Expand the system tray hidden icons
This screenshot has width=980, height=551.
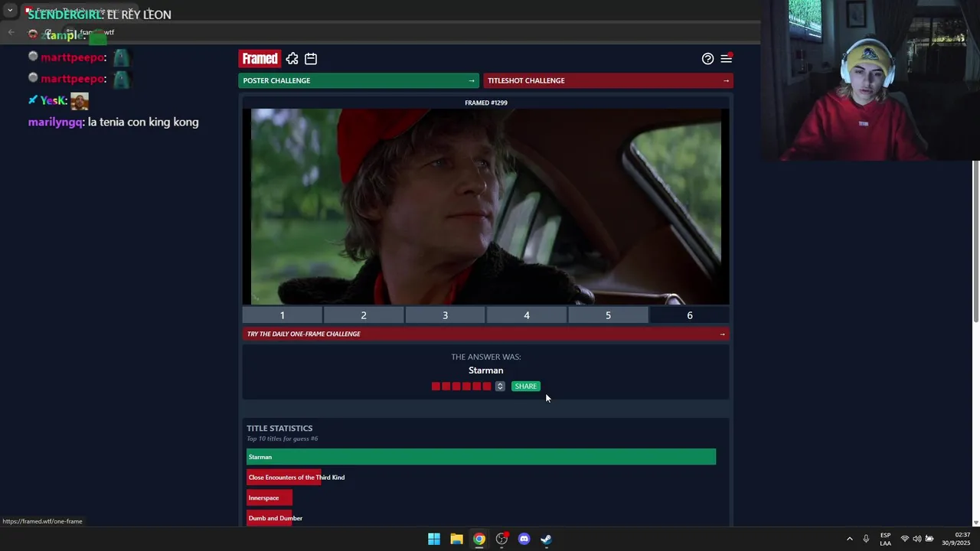849,539
